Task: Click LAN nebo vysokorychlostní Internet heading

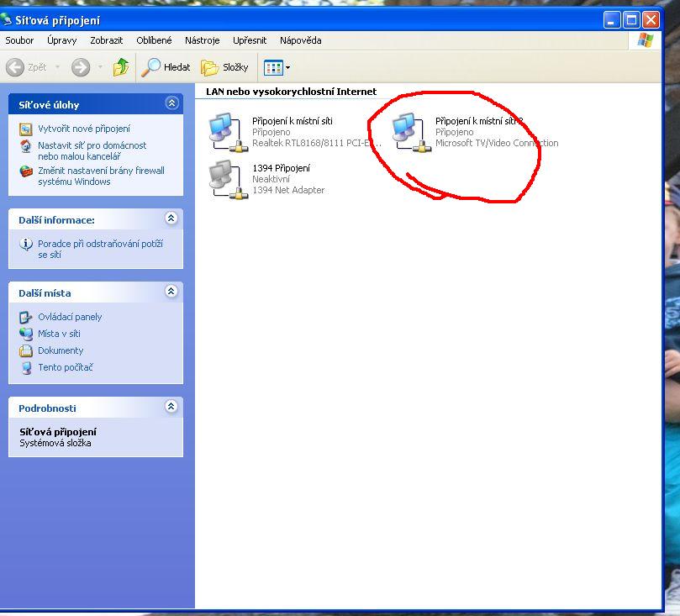Action: tap(292, 92)
